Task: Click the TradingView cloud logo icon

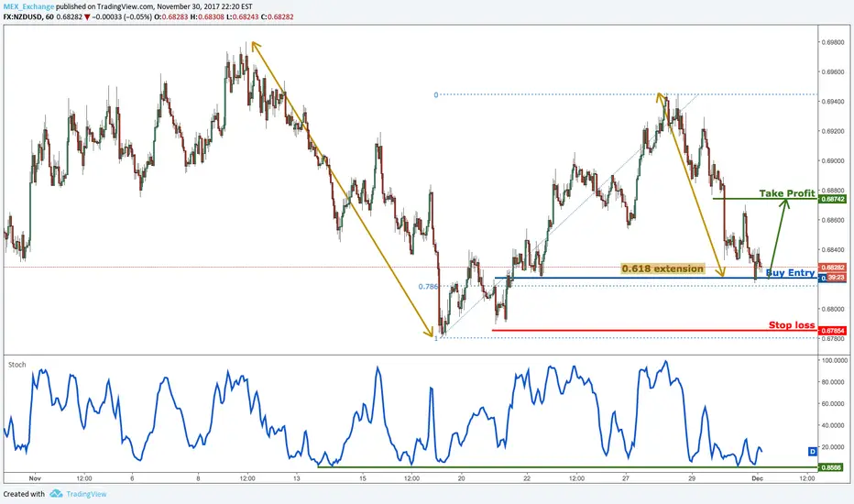Action: click(x=56, y=494)
